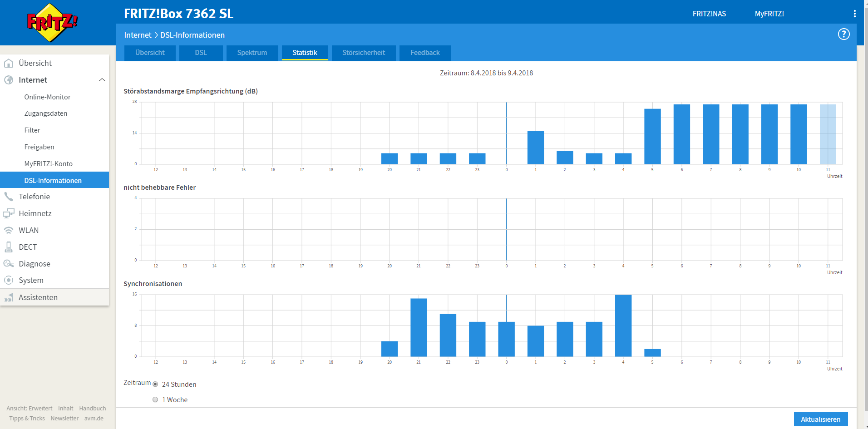Switch to the DSL tab

tap(201, 53)
